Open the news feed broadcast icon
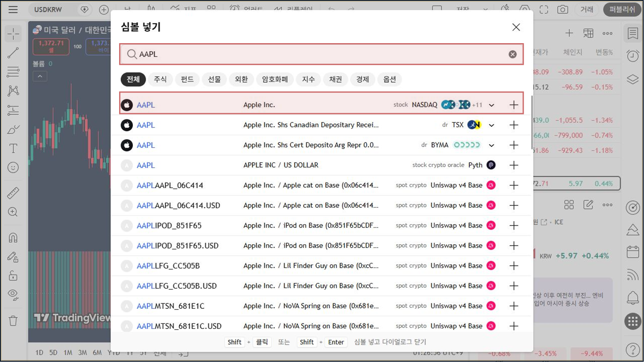 (x=633, y=275)
